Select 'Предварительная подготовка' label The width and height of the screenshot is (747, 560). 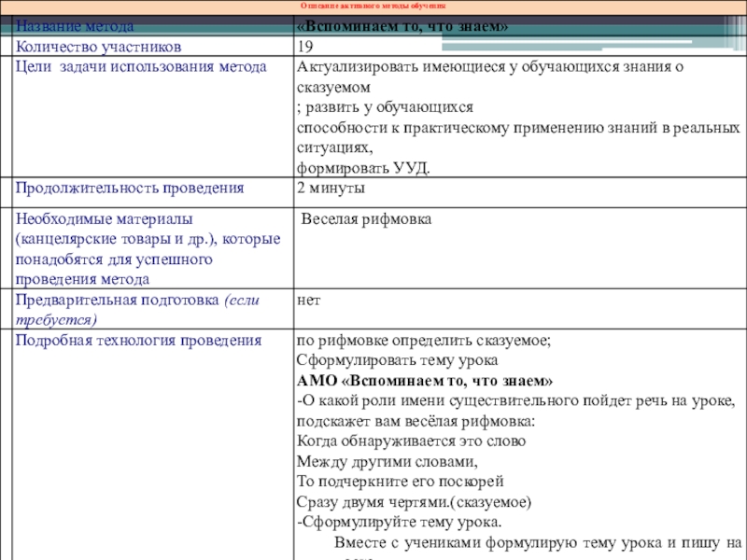(x=118, y=300)
